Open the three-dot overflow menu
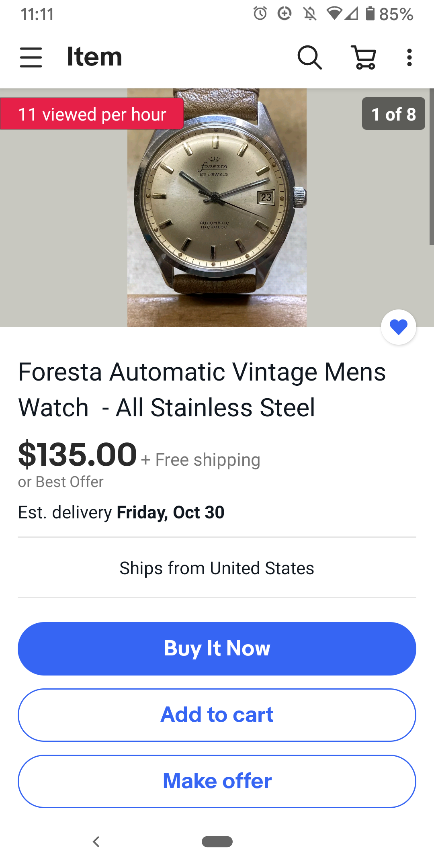434x868 pixels. (409, 57)
